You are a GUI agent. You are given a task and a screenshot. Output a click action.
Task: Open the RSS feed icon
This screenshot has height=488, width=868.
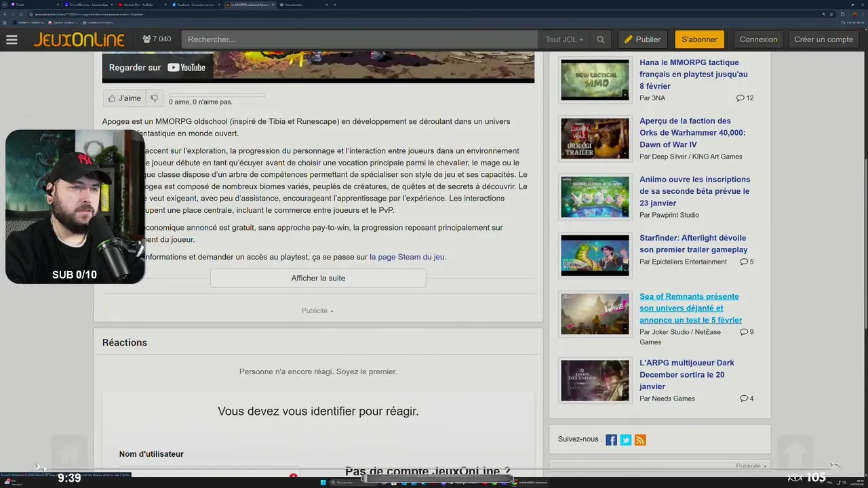[x=640, y=440]
